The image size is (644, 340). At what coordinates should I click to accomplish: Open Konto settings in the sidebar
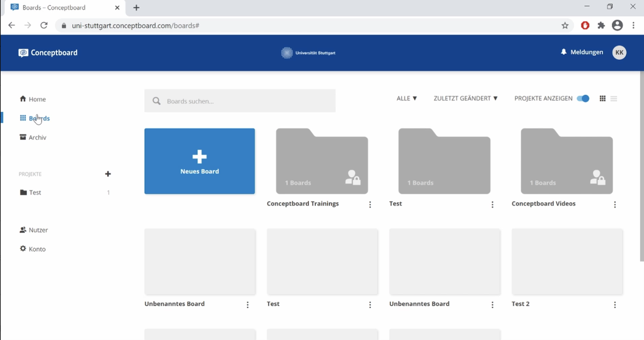pos(33,249)
